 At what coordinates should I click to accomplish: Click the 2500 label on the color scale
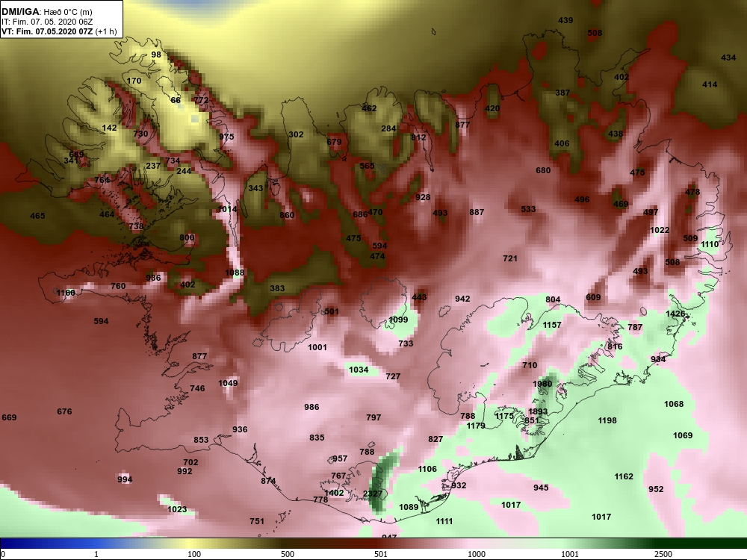coord(663,554)
